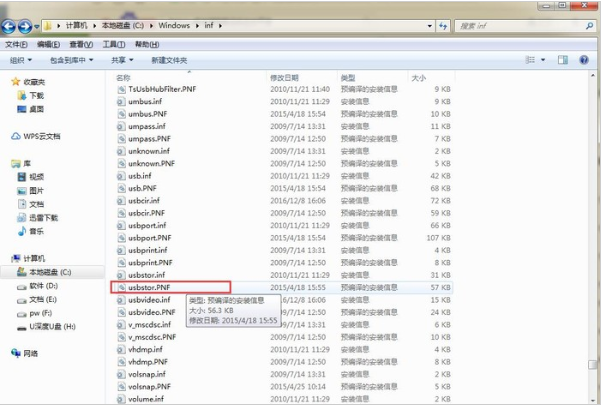The width and height of the screenshot is (601, 408).
Task: Select the 迅雷下载 library item
Action: (x=42, y=217)
